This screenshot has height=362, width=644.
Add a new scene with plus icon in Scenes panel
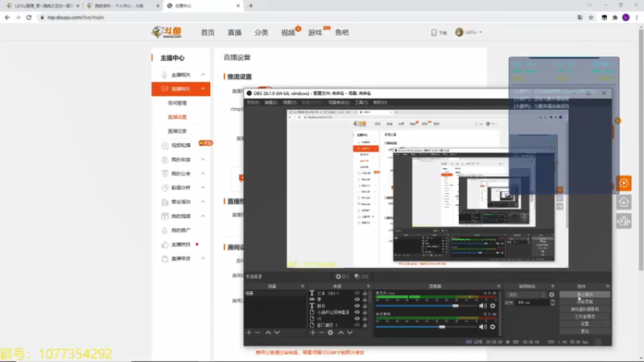coord(249,332)
